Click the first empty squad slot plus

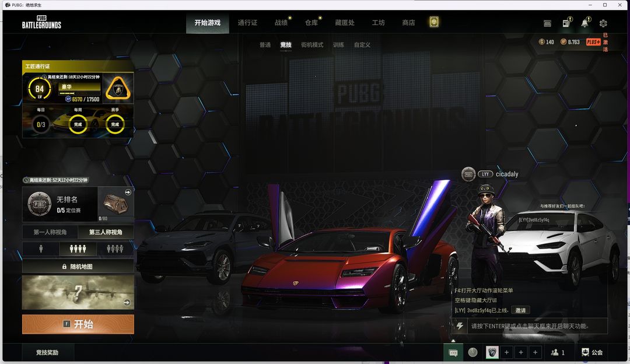tap(507, 352)
